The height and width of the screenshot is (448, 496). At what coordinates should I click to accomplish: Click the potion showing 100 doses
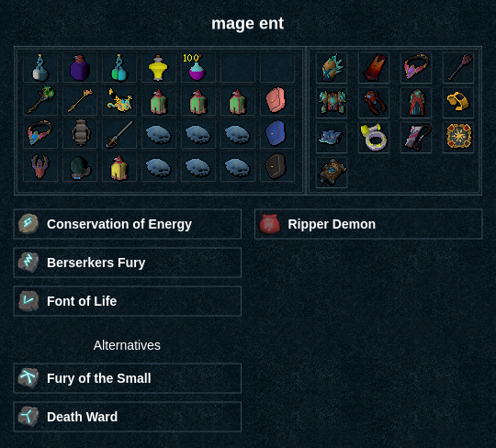[x=196, y=67]
